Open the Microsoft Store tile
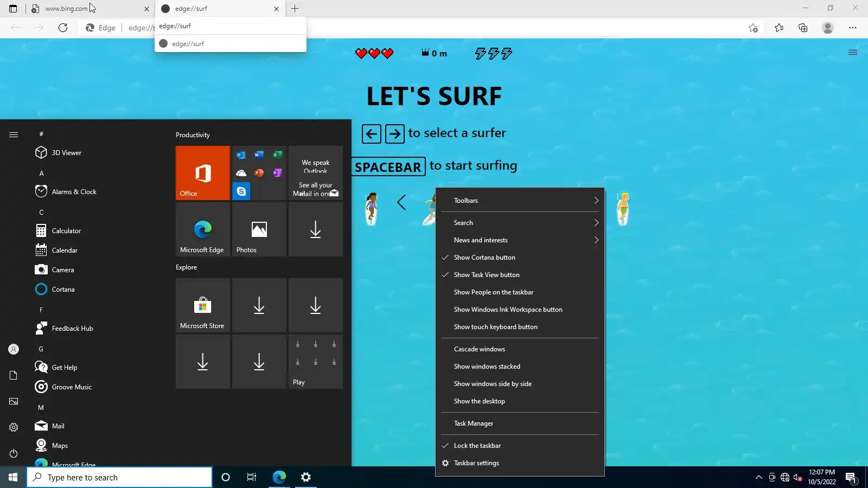The image size is (868, 488). 203,305
